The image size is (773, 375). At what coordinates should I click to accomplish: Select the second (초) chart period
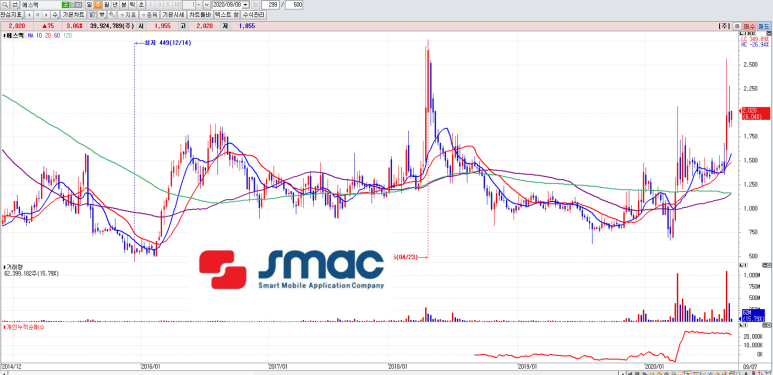tap(141, 4)
